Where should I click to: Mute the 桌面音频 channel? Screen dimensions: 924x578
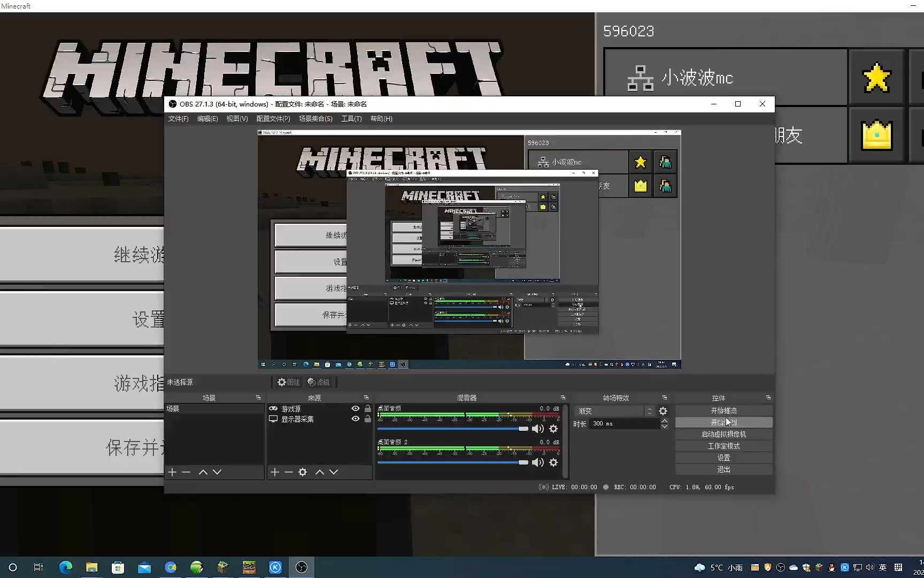pos(538,429)
